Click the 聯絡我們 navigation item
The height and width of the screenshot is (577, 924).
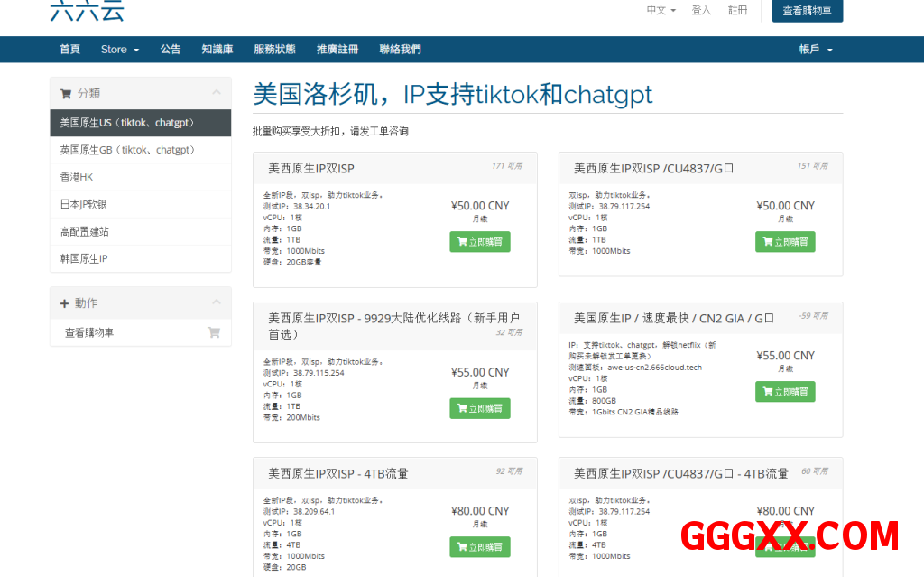(x=400, y=50)
